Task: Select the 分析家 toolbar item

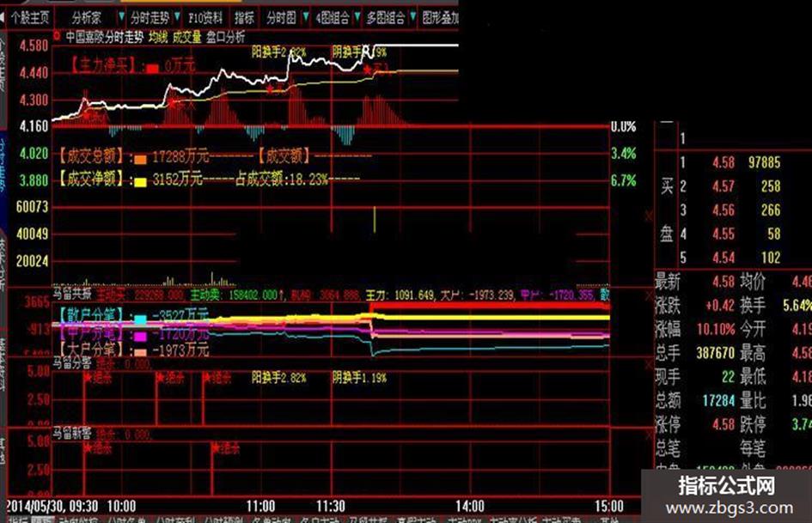Action: [x=87, y=18]
